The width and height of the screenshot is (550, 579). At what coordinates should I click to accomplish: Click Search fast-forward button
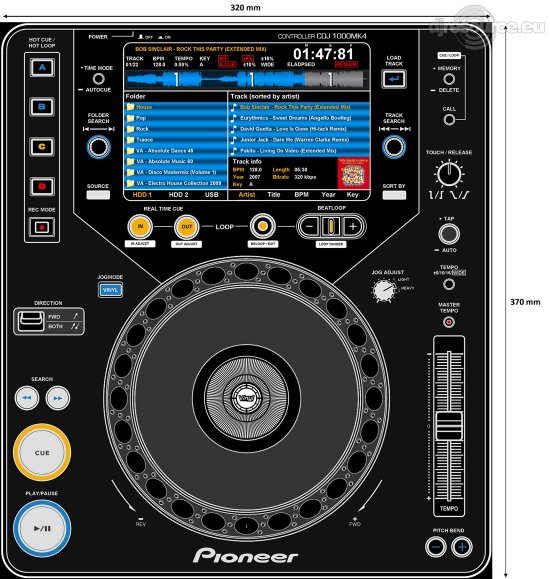tap(58, 398)
